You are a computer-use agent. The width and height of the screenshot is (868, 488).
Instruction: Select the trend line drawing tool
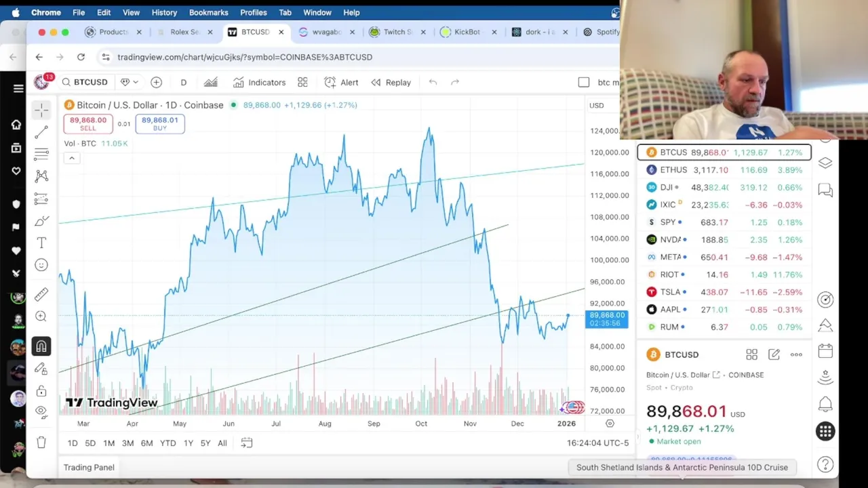tap(41, 132)
